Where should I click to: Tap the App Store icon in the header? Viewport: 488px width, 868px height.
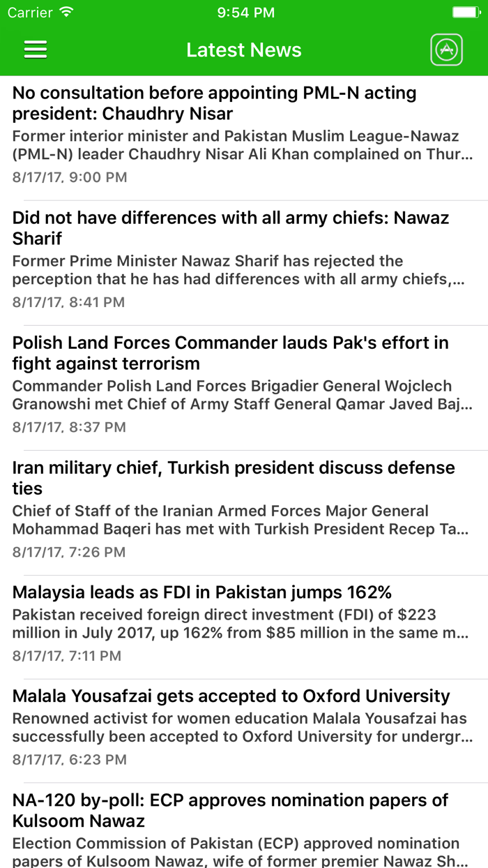pyautogui.click(x=446, y=50)
